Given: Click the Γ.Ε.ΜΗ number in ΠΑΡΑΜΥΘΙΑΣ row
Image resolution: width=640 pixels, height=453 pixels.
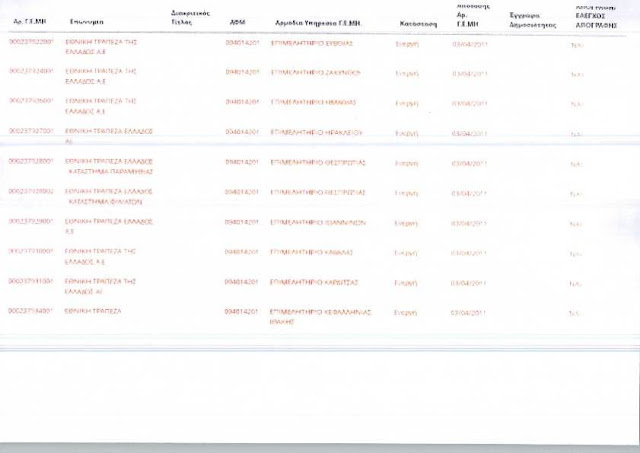Looking at the screenshot, I should coord(31,161).
